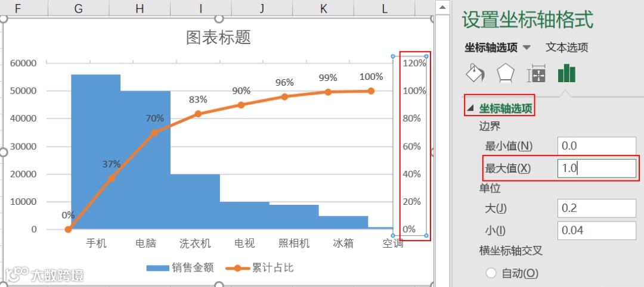Click the chart's top middle sizing handle
This screenshot has height=287, width=644.
tap(219, 18)
